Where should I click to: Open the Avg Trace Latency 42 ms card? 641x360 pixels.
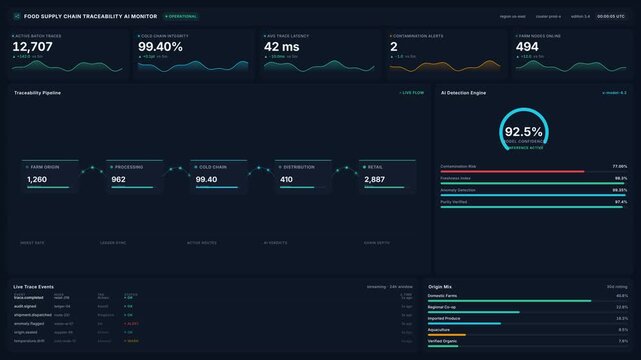tap(319, 54)
